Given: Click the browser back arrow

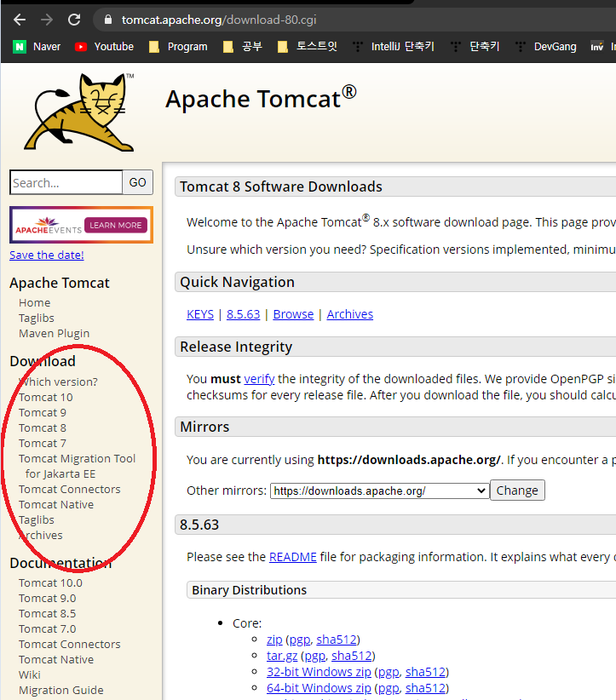Looking at the screenshot, I should point(20,20).
